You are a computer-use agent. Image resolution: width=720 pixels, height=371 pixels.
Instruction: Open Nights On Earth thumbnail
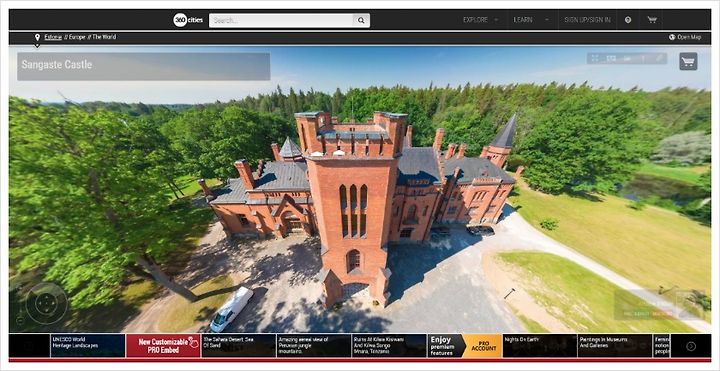click(540, 346)
